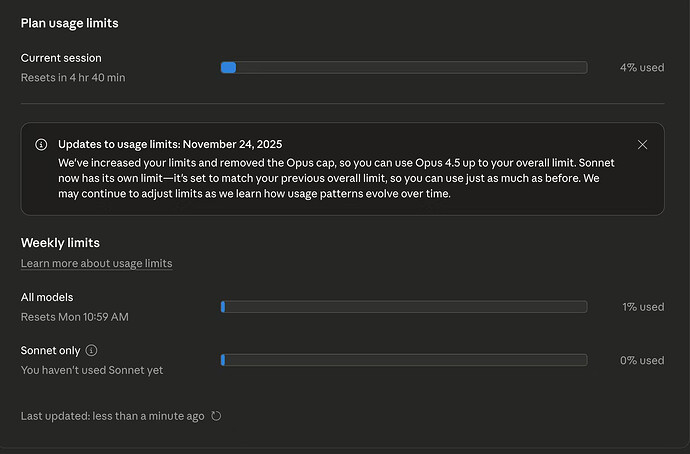The height and width of the screenshot is (454, 690).
Task: Click the Weekly limits heading
Action: point(60,243)
